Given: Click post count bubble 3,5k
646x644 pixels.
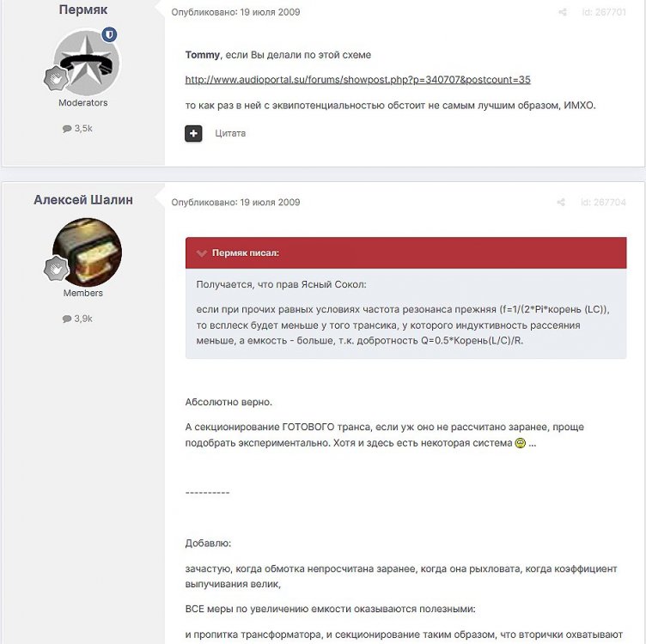Looking at the screenshot, I should tap(77, 129).
